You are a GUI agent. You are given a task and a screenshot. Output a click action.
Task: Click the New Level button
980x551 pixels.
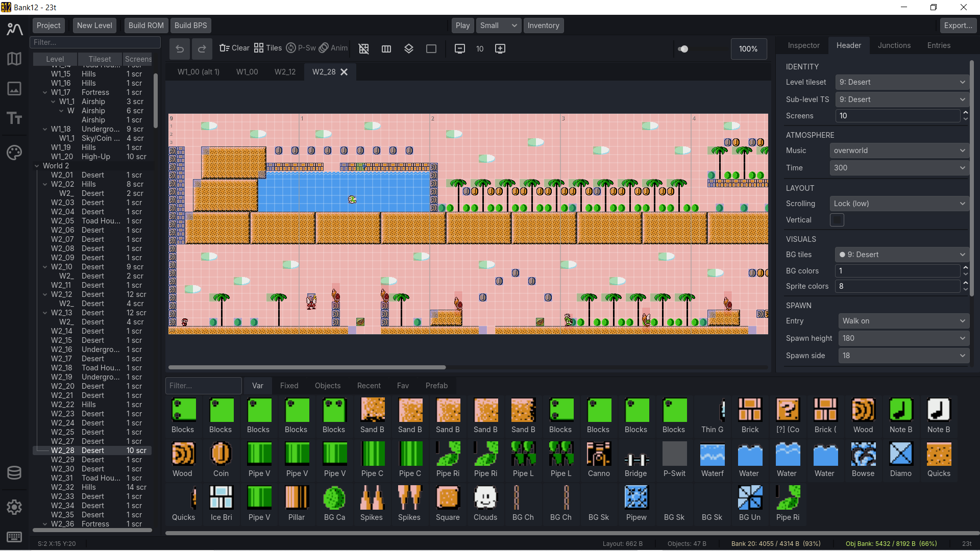[94, 26]
